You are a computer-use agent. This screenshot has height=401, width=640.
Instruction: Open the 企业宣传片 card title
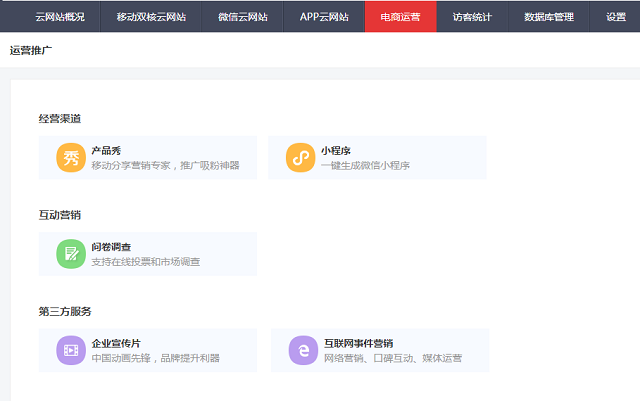pos(116,343)
